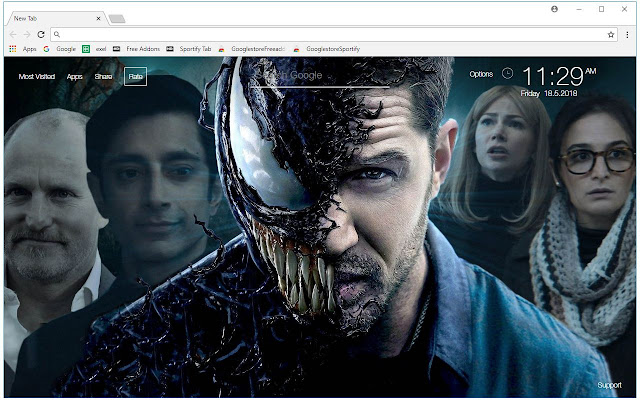Click the Share menu item
The height and width of the screenshot is (400, 640).
(x=103, y=76)
